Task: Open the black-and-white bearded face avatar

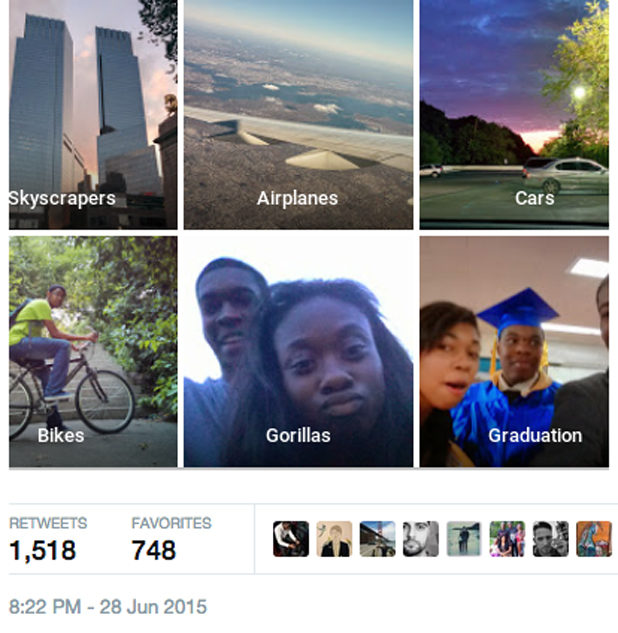Action: point(421,539)
